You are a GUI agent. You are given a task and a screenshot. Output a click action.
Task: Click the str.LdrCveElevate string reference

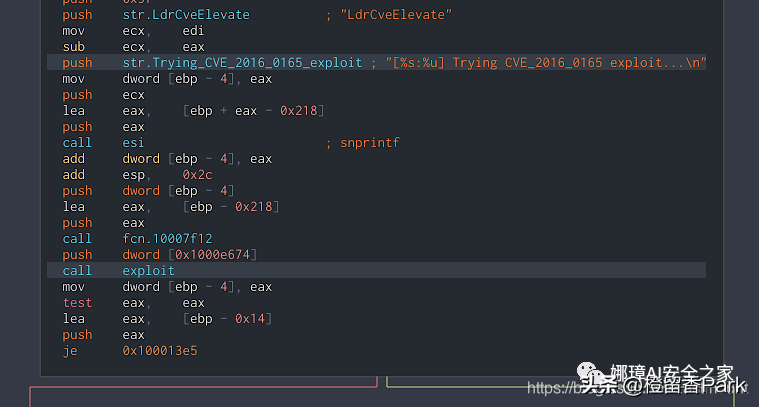click(186, 15)
